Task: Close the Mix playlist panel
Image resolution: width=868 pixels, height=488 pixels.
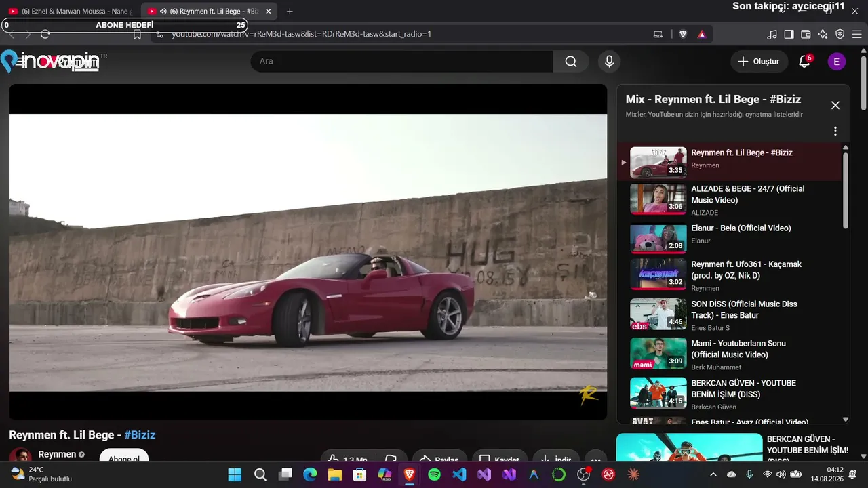Action: point(835,105)
